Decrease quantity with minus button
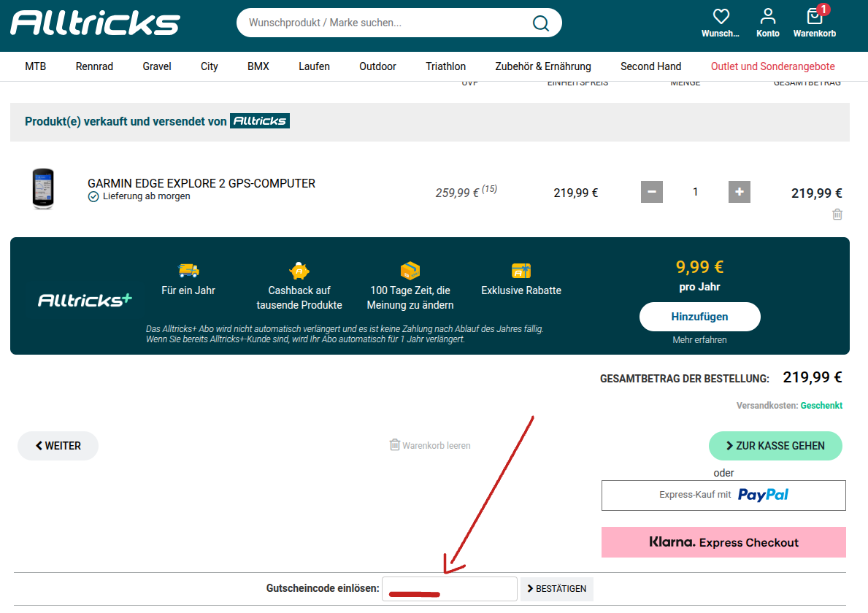The height and width of the screenshot is (613, 868). pos(651,192)
